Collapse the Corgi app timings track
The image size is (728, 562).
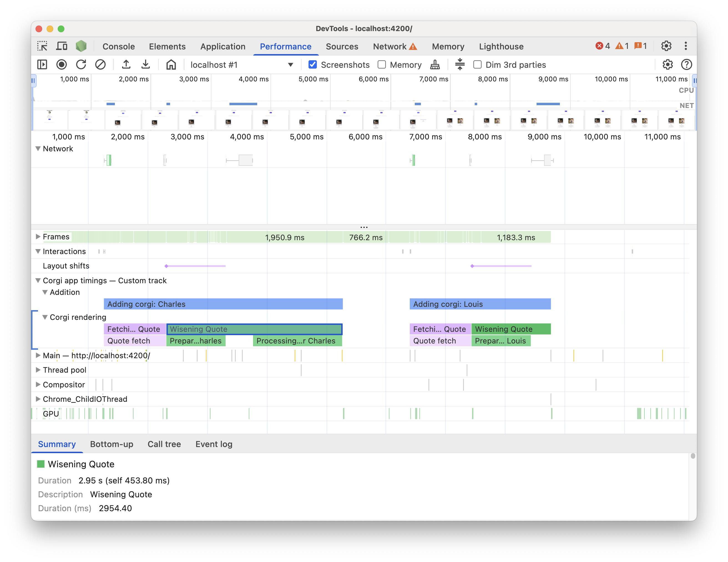(38, 280)
